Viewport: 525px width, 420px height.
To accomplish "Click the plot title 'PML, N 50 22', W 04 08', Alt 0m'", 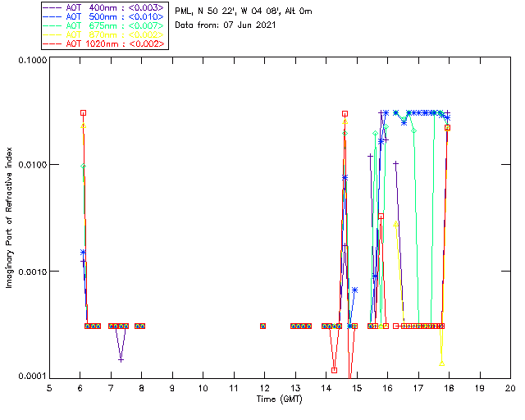I will click(x=244, y=11).
